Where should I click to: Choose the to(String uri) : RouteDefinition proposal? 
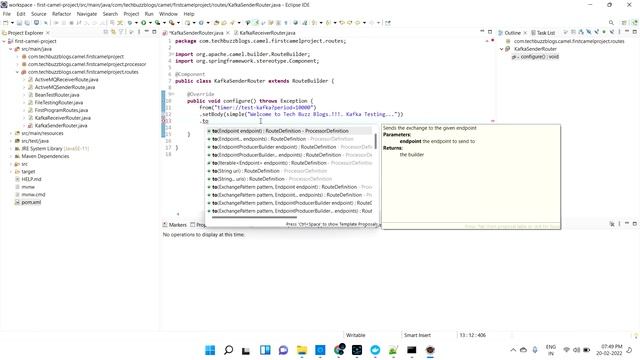point(289,171)
